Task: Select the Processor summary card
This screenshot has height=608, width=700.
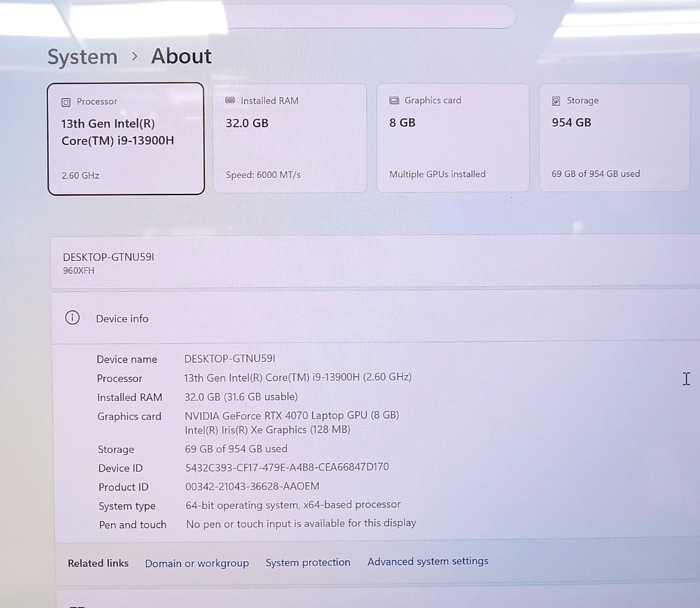Action: 126,138
